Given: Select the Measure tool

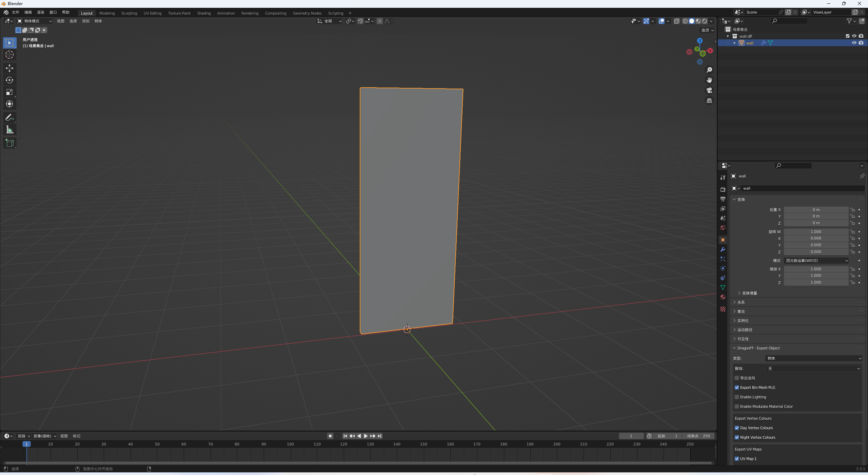Looking at the screenshot, I should click(9, 130).
